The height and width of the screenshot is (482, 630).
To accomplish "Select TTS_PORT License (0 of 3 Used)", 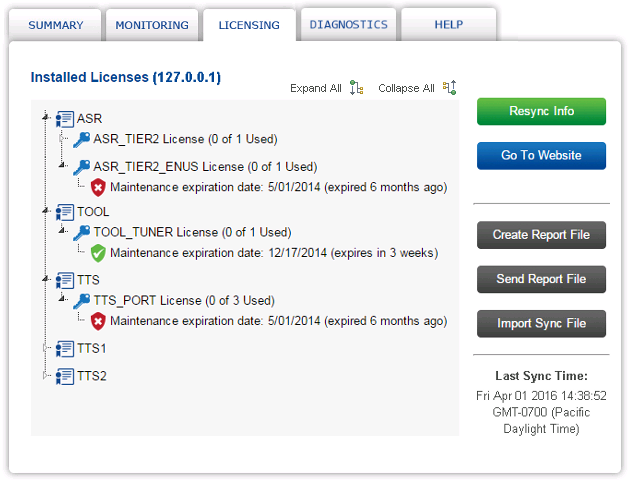I will [184, 300].
